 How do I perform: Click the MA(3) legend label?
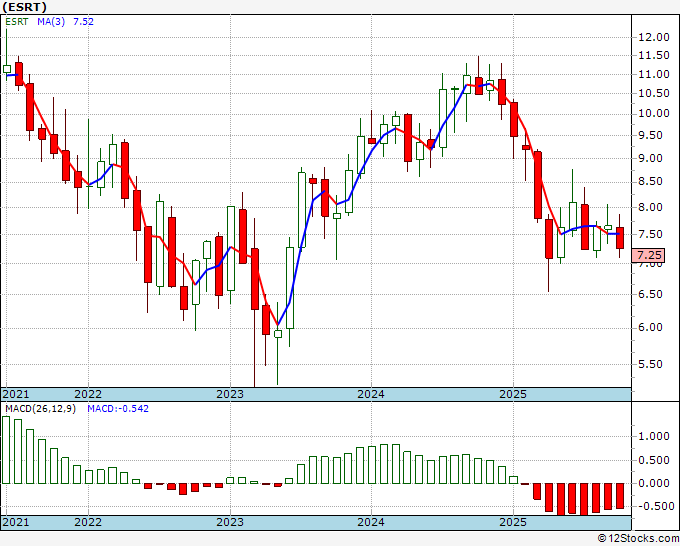pyautogui.click(x=51, y=22)
